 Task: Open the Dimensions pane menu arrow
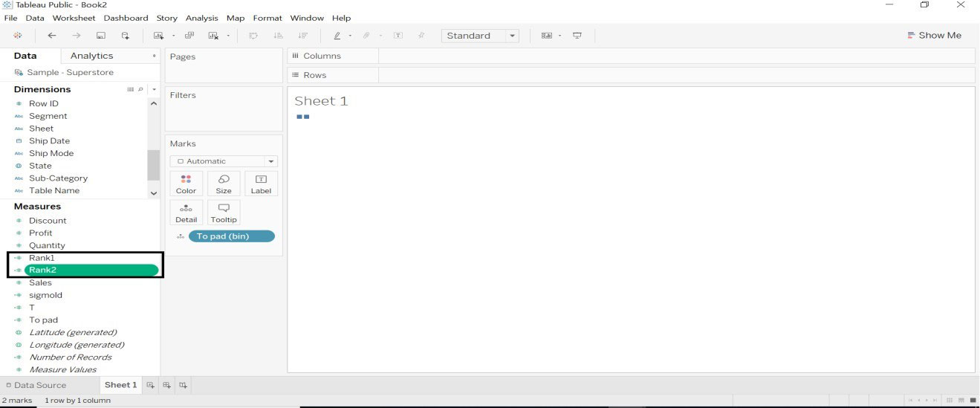pos(154,89)
